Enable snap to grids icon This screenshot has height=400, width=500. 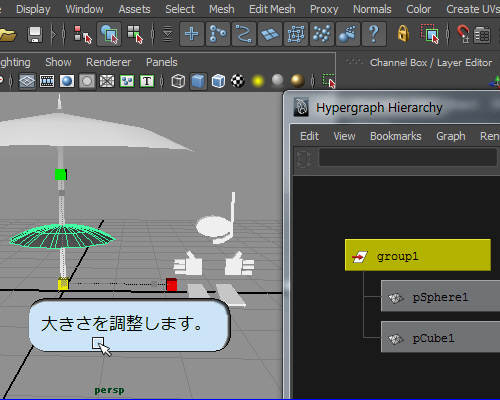(x=192, y=34)
